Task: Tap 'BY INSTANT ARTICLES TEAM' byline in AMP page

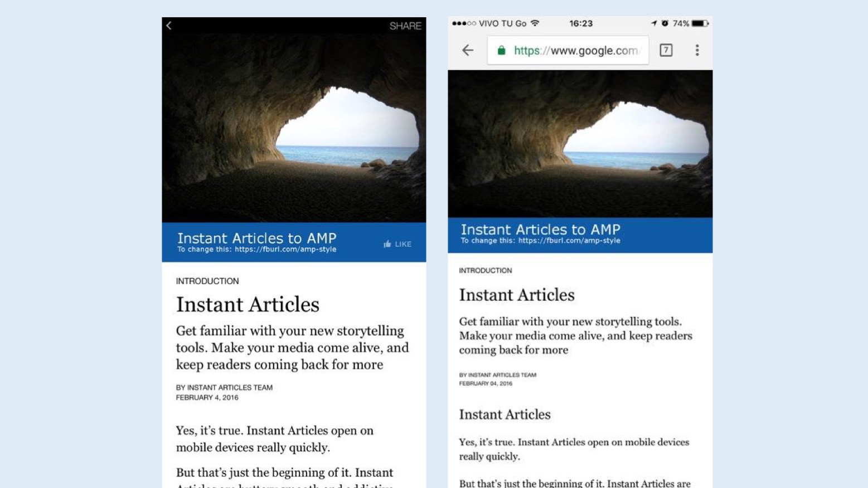Action: click(x=498, y=375)
